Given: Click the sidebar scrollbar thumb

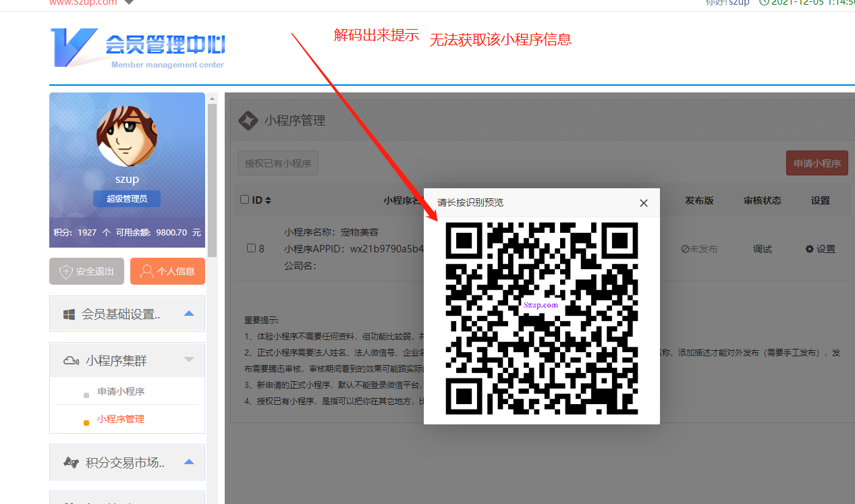Looking at the screenshot, I should [x=213, y=180].
